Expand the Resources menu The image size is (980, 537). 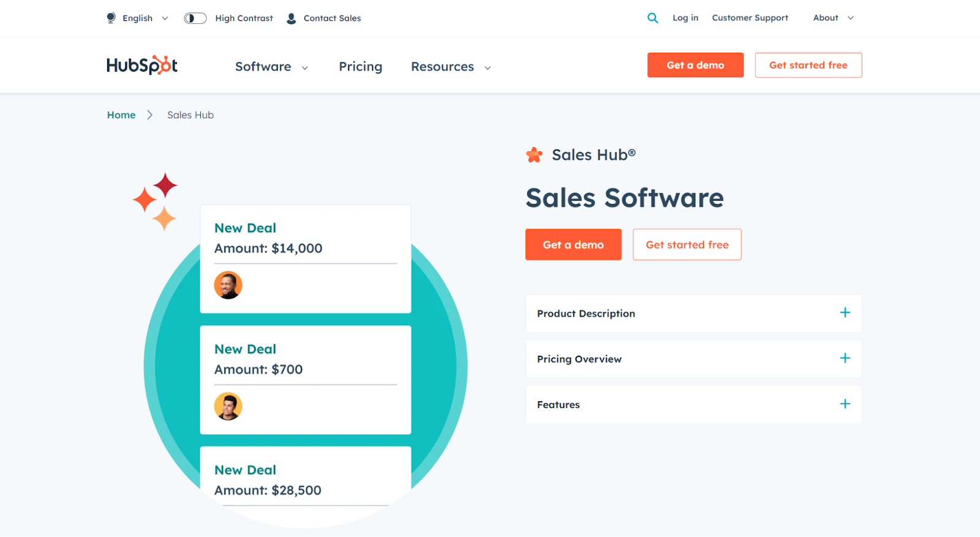[451, 66]
